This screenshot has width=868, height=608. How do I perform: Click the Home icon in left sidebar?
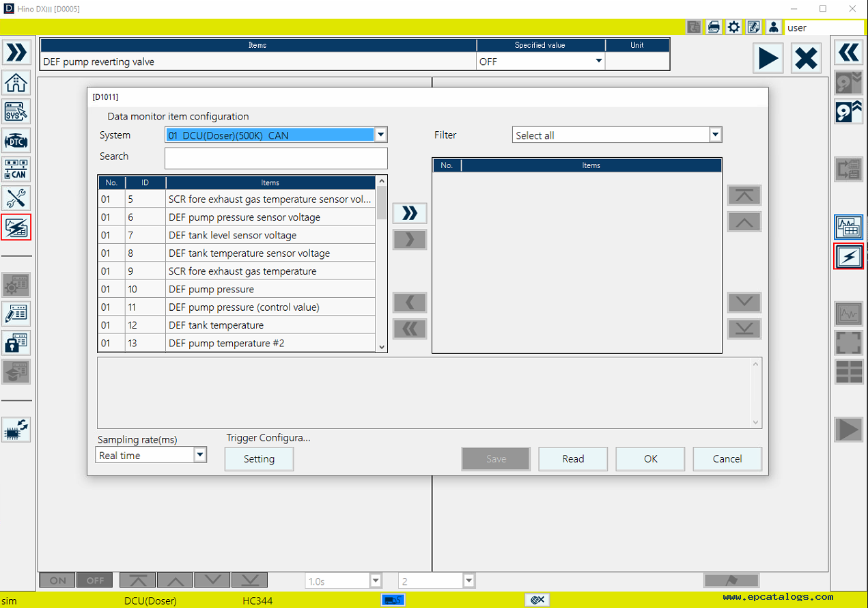click(16, 83)
